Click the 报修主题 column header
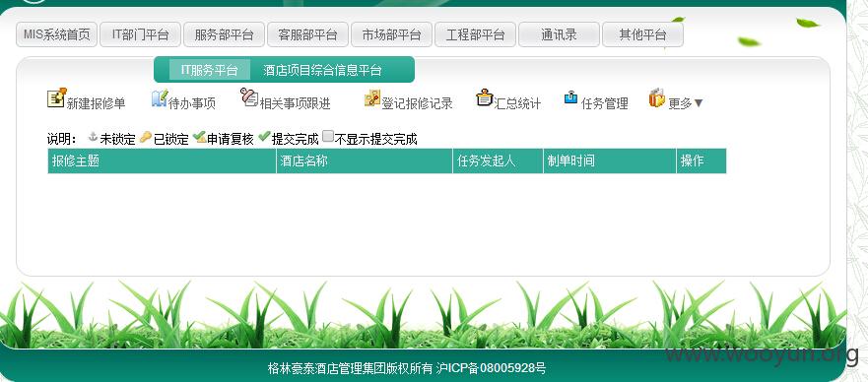The height and width of the screenshot is (382, 868). (x=163, y=160)
